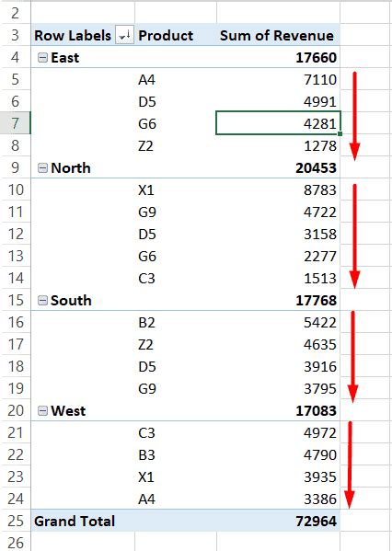Select revenue cell 4722
392x551 pixels.
(278, 212)
